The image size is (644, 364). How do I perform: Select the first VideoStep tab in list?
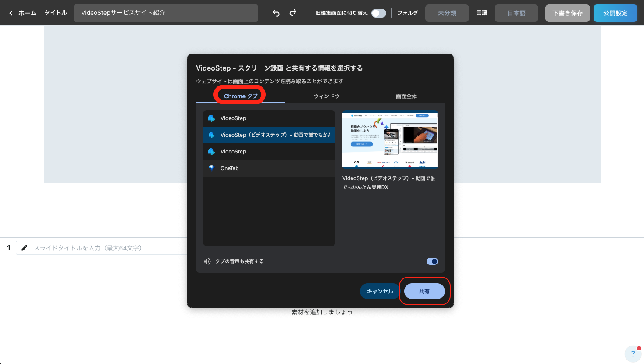[269, 118]
